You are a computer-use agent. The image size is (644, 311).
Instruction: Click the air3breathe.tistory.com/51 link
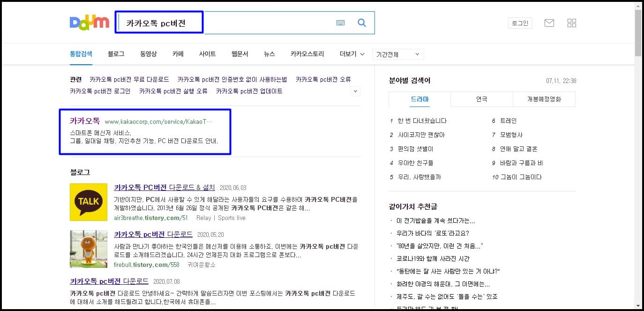pos(151,218)
